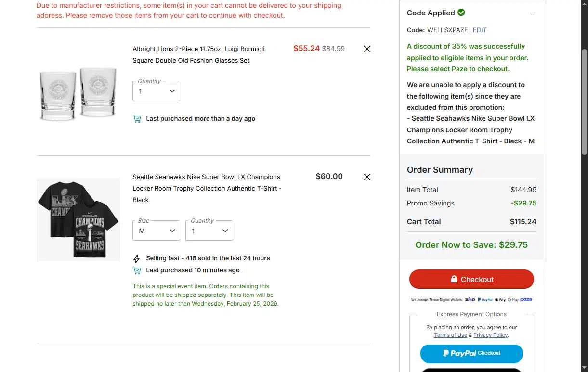Pay with the PayPal Checkout button
The width and height of the screenshot is (588, 372).
point(471,353)
